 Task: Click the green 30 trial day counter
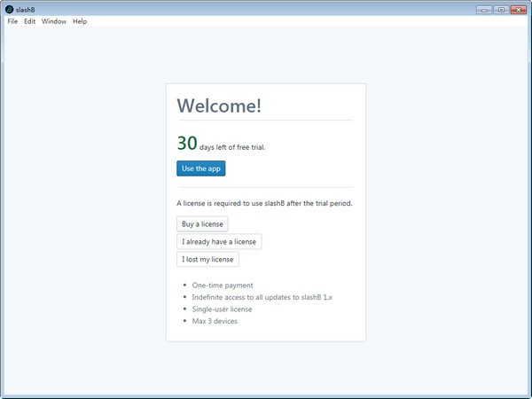(186, 144)
